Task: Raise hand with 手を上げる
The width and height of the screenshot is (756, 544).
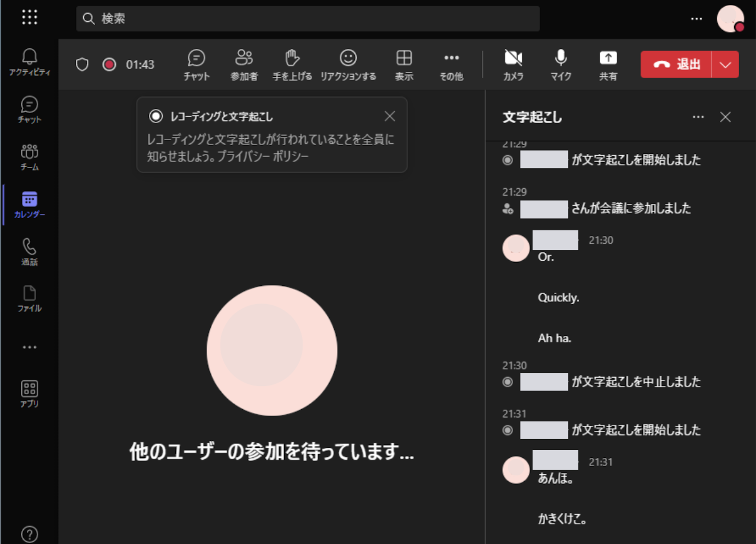Action: click(x=292, y=65)
